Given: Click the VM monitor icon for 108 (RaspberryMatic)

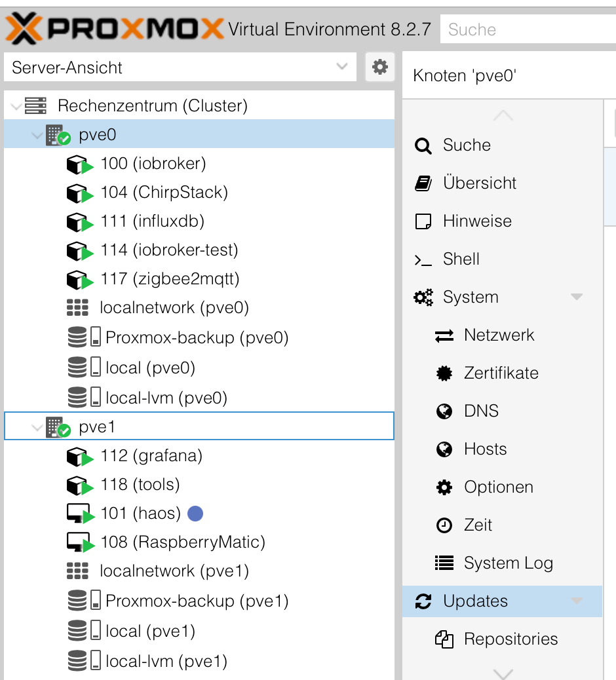Looking at the screenshot, I should [x=81, y=542].
